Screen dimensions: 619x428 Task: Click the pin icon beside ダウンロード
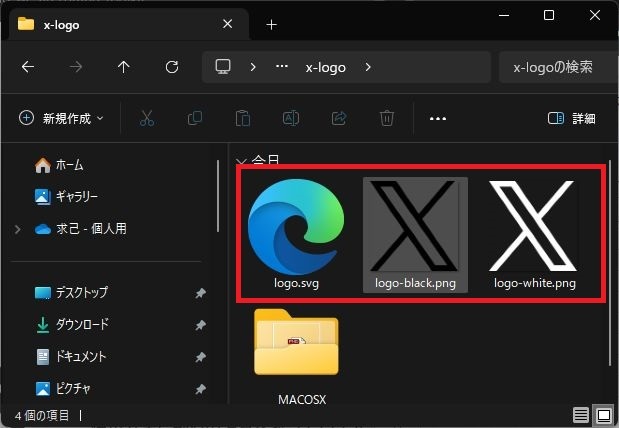click(x=201, y=325)
